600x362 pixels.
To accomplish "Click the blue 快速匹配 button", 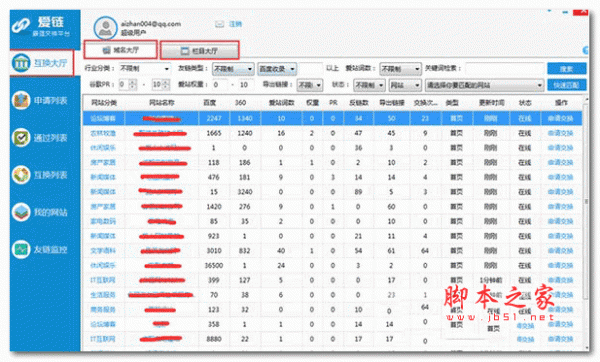I will point(566,85).
